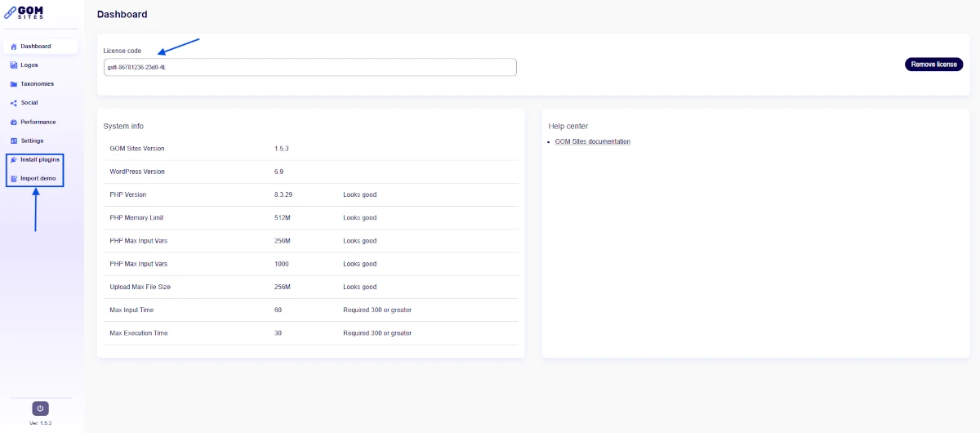980x433 pixels.
Task: Click the Logos sidebar icon
Action: click(14, 65)
